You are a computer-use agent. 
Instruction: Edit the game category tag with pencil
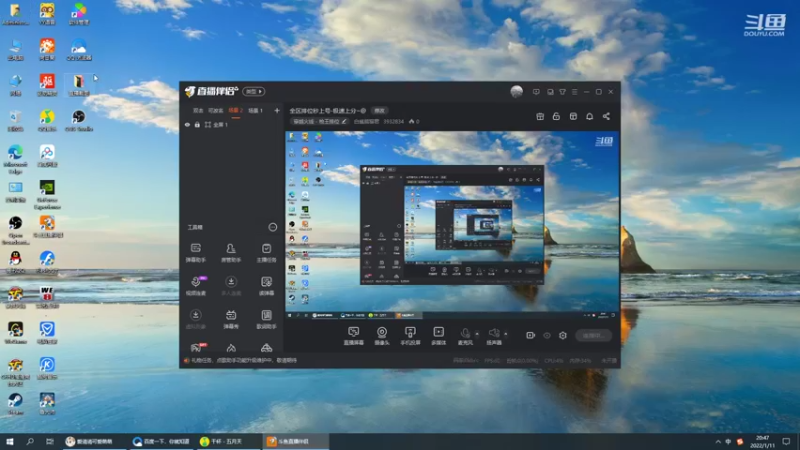tap(320, 121)
